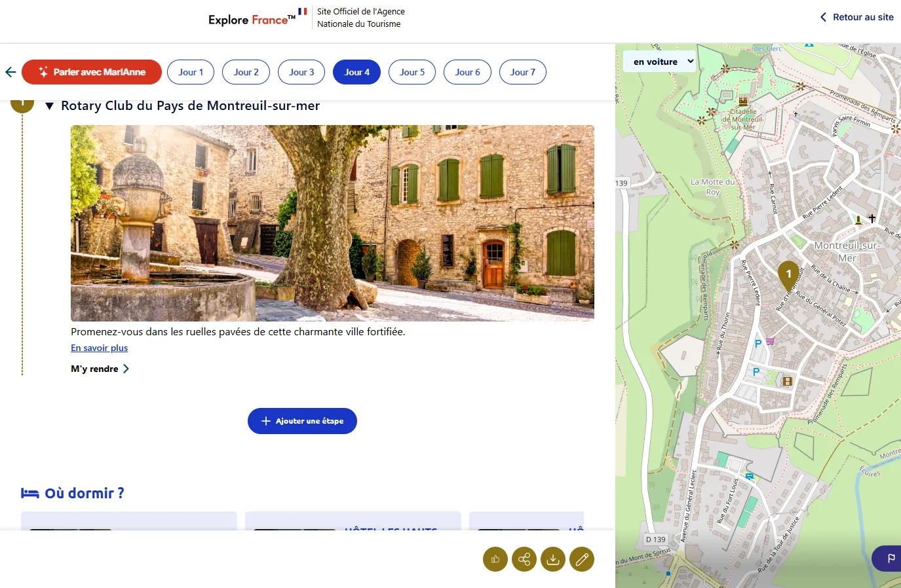Image resolution: width=901 pixels, height=588 pixels.
Task: Click the thumbs-up like icon
Action: tap(495, 559)
